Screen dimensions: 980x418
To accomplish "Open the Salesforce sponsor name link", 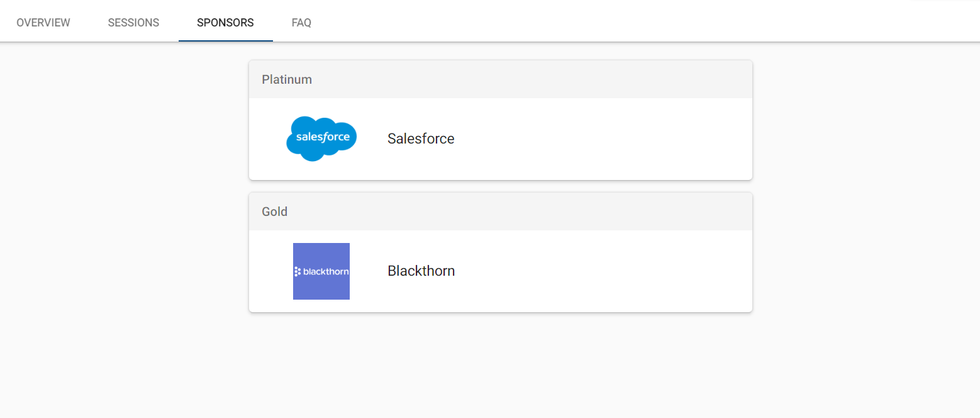I will (x=421, y=138).
